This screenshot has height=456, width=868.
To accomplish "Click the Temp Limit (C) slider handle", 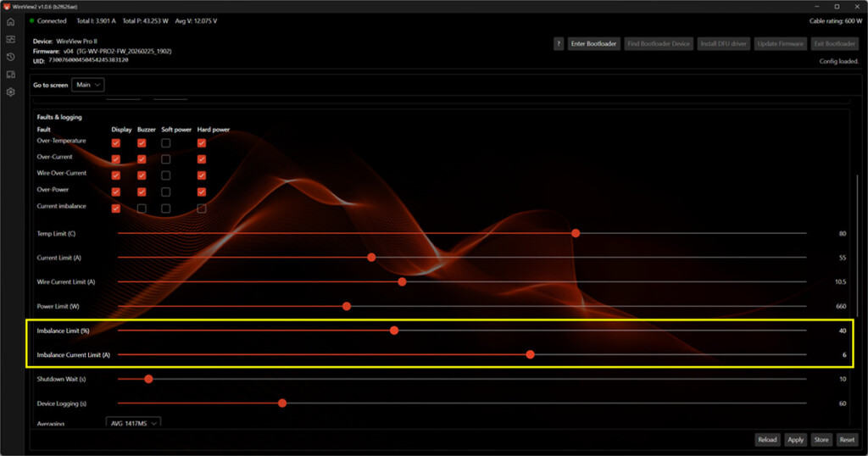I will tap(576, 234).
